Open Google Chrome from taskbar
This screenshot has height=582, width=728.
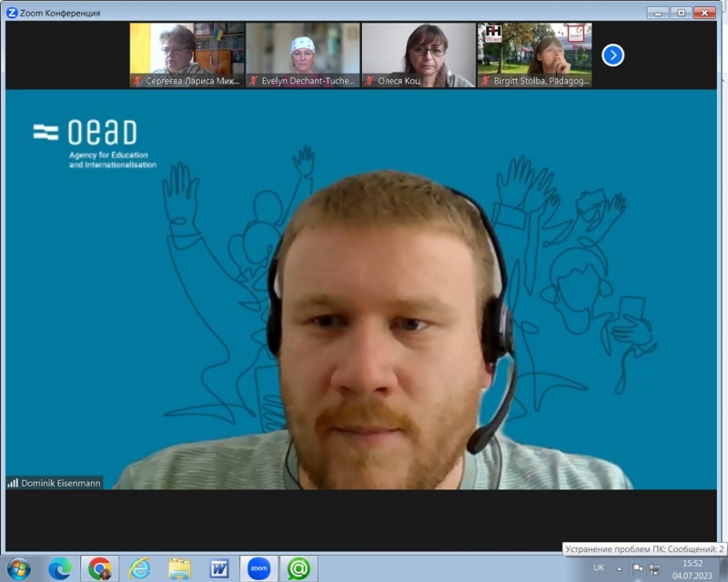(100, 568)
